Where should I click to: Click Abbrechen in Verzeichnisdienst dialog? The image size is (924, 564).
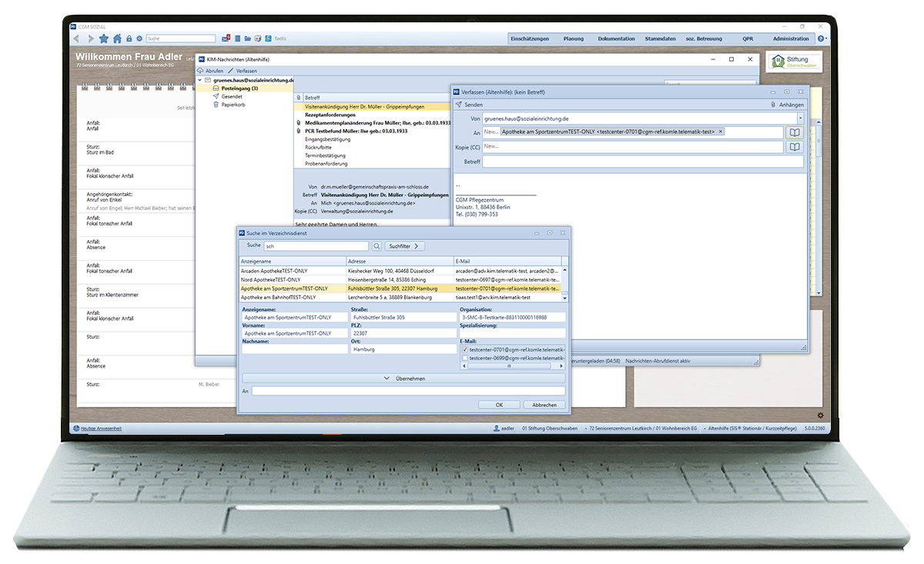point(544,405)
